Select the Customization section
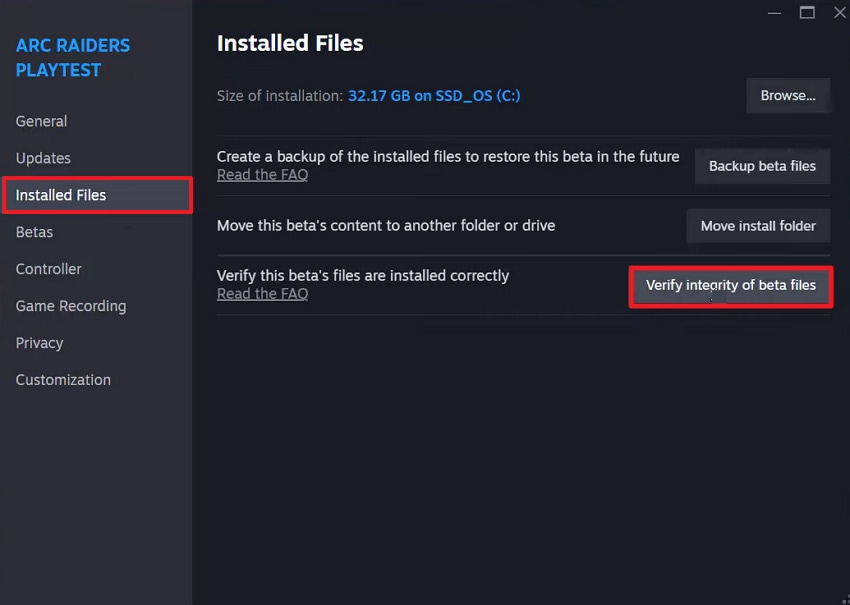Image resolution: width=850 pixels, height=605 pixels. 62,380
